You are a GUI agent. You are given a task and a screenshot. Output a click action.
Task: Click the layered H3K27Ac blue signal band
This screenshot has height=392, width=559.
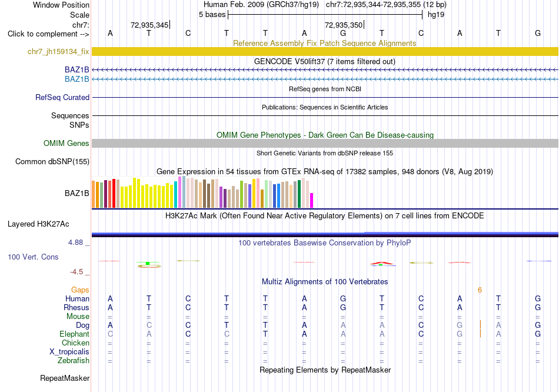click(325, 234)
